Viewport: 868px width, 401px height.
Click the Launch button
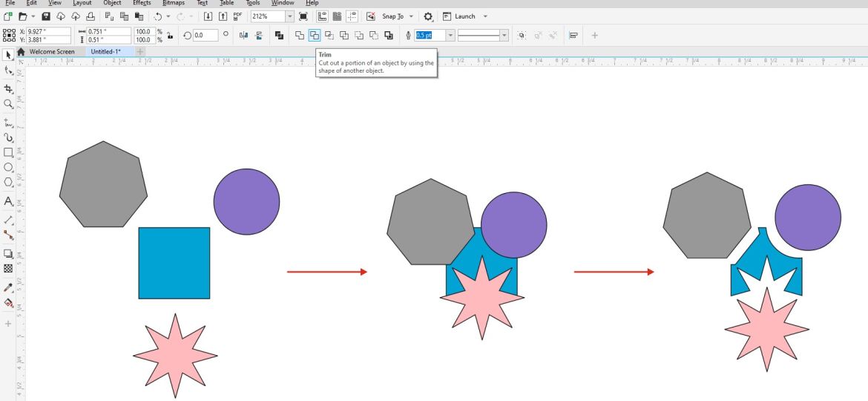coord(464,16)
